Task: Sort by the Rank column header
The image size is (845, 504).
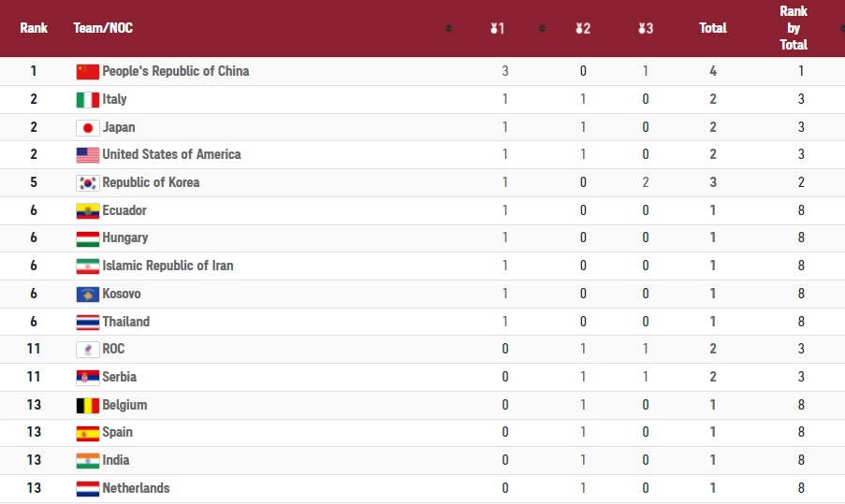Action: click(34, 28)
